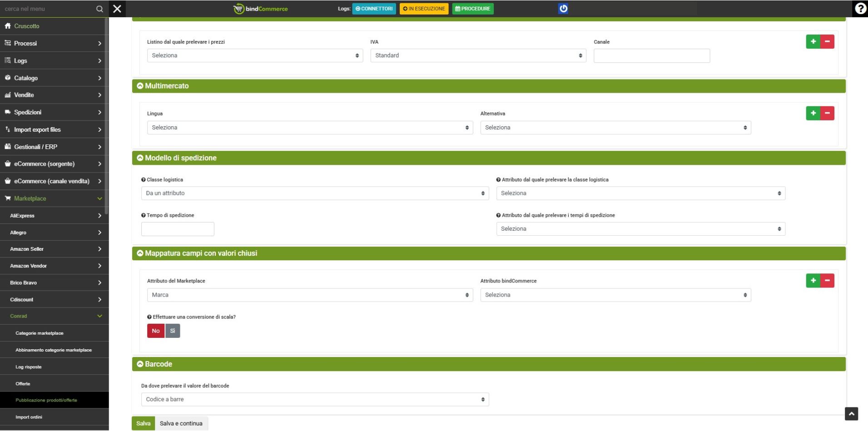Click the Tempo di spedizione input field
This screenshot has width=868, height=431.
pyautogui.click(x=178, y=229)
